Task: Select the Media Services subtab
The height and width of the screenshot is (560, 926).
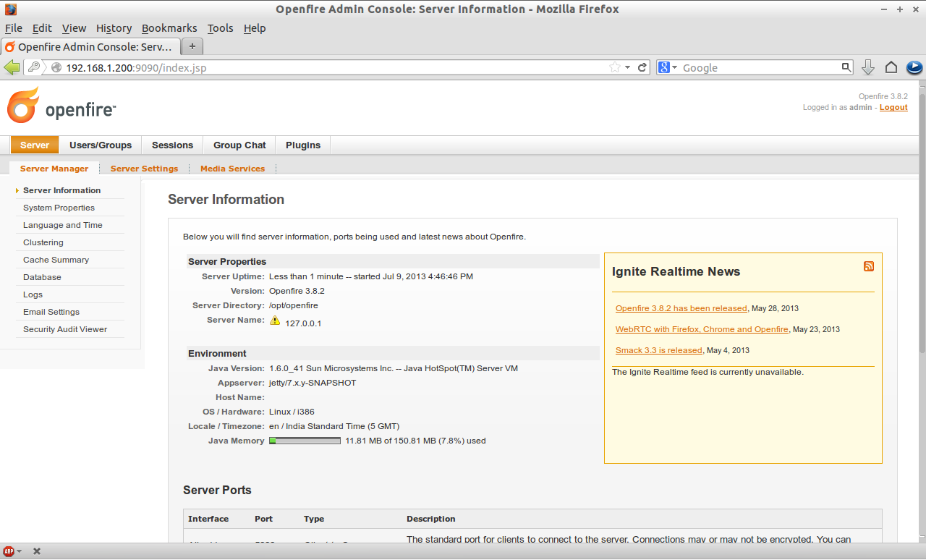Action: tap(232, 169)
